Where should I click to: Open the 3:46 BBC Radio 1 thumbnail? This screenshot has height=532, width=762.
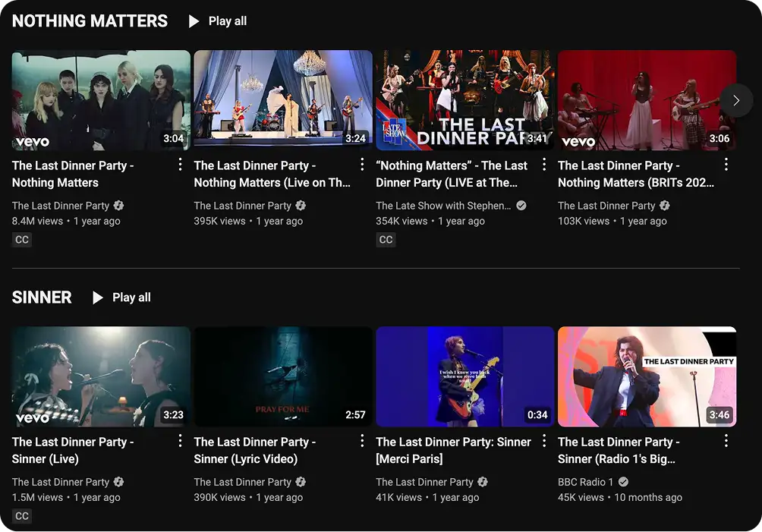point(647,377)
